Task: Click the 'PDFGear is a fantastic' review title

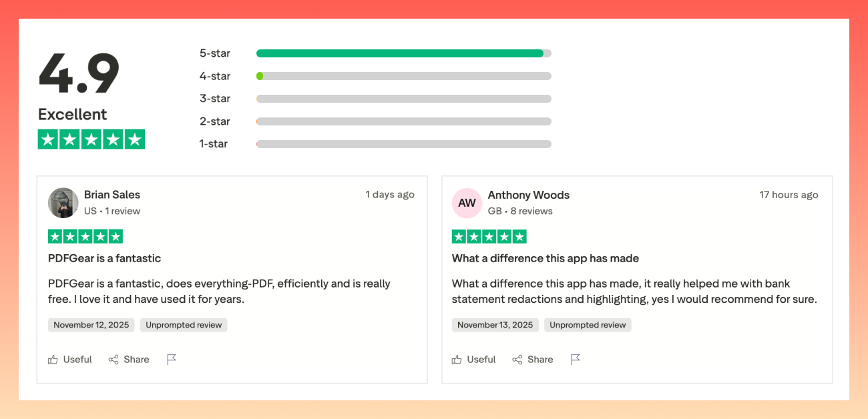Action: [x=105, y=258]
